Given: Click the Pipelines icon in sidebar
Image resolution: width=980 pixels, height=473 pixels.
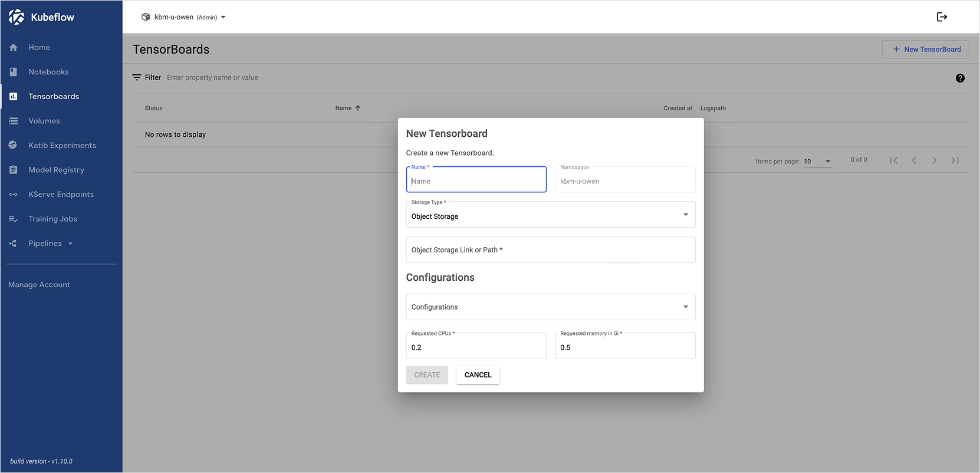Looking at the screenshot, I should (x=13, y=243).
